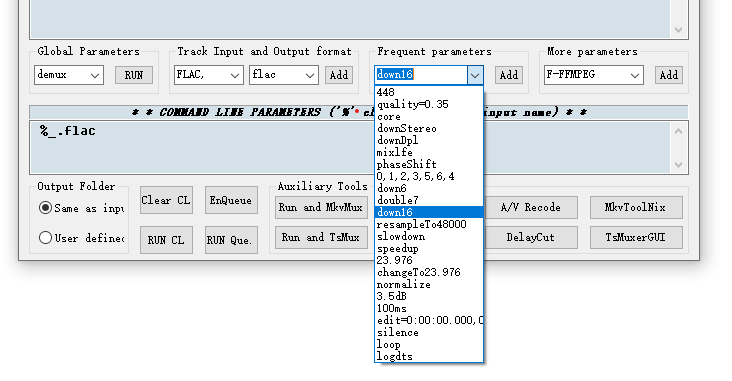Image resolution: width=732 pixels, height=381 pixels.
Task: Click the RUN Que. button
Action: 231,240
